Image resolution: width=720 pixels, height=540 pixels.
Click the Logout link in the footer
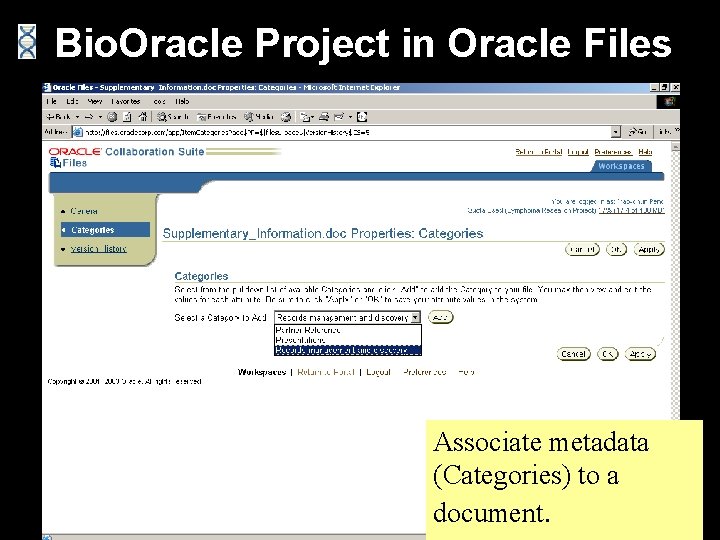pyautogui.click(x=378, y=372)
